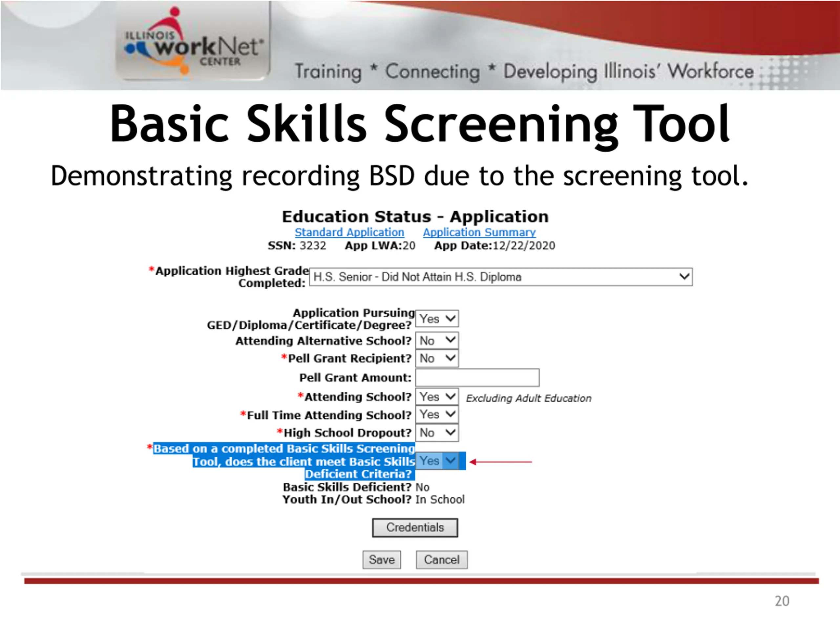This screenshot has height=630, width=840.
Task: Select the 'Excluding Adult Education' note
Action: point(529,398)
